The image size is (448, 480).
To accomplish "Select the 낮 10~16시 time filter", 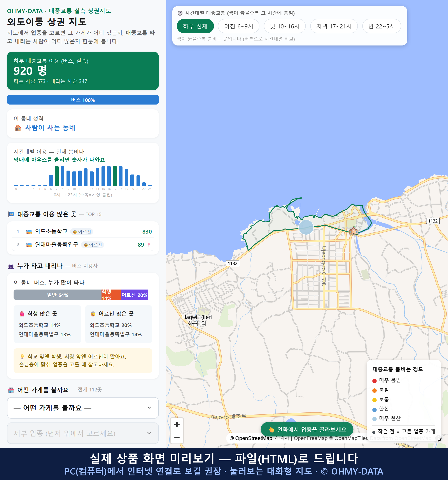I will [x=285, y=26].
